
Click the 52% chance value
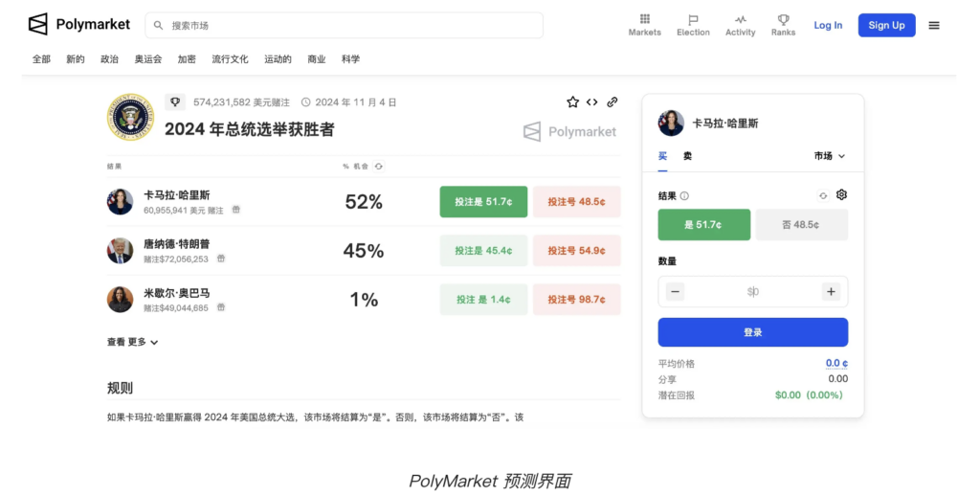pos(364,202)
